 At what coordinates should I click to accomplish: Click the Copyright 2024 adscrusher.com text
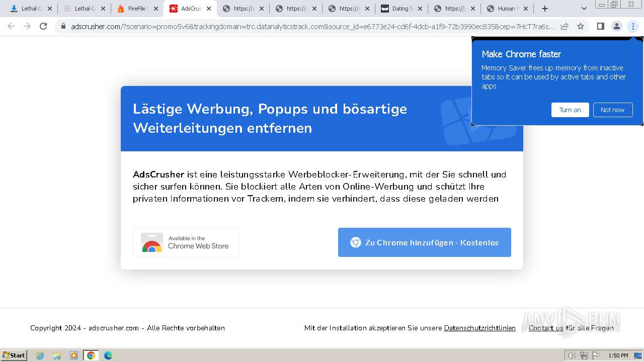tap(127, 328)
